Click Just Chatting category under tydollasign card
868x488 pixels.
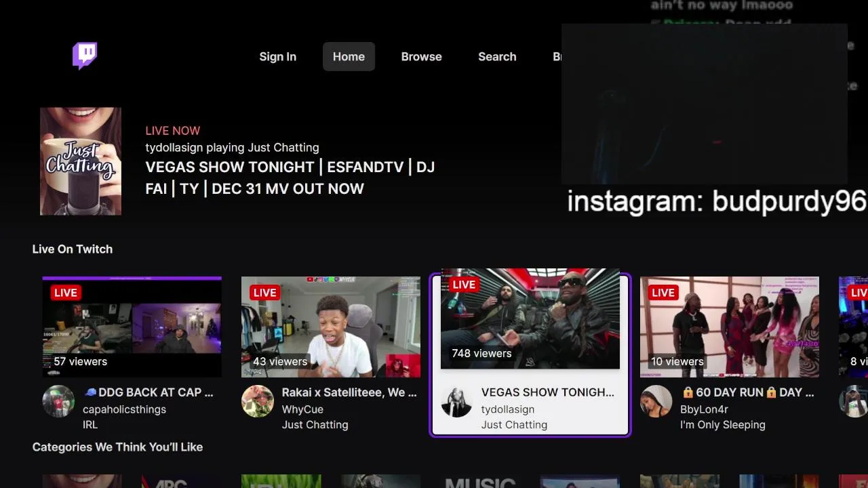514,425
